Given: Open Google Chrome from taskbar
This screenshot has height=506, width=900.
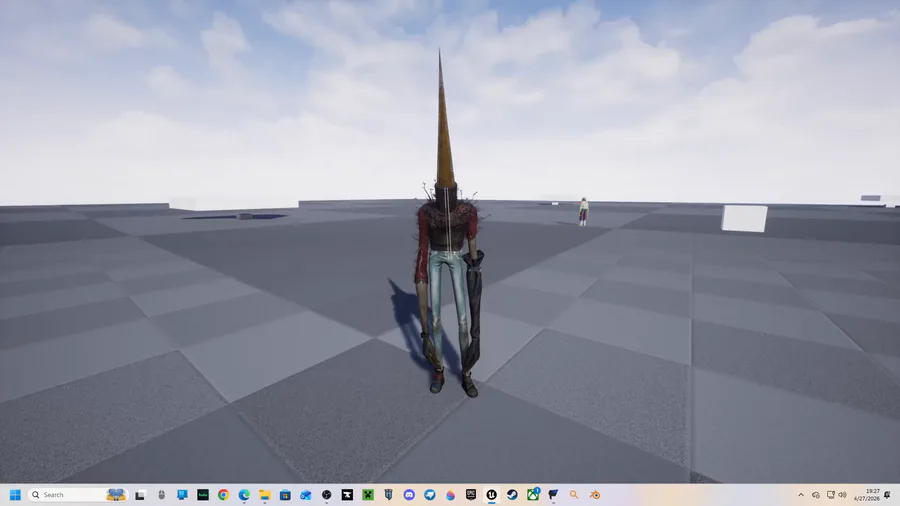Looking at the screenshot, I should 223,495.
